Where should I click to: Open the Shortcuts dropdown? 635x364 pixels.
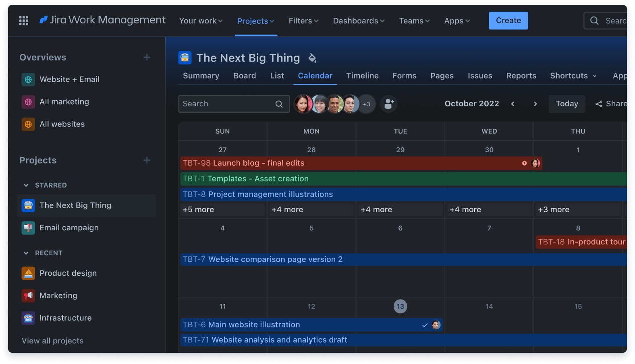pyautogui.click(x=573, y=76)
